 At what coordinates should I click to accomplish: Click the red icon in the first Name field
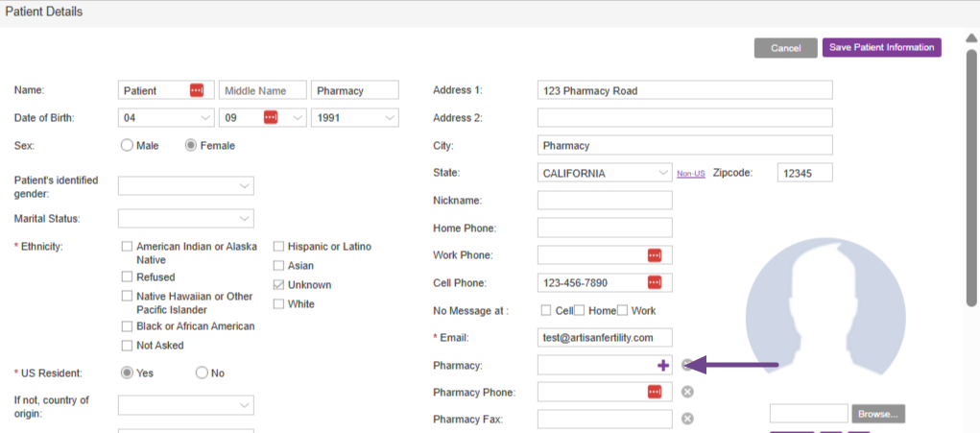pos(197,90)
